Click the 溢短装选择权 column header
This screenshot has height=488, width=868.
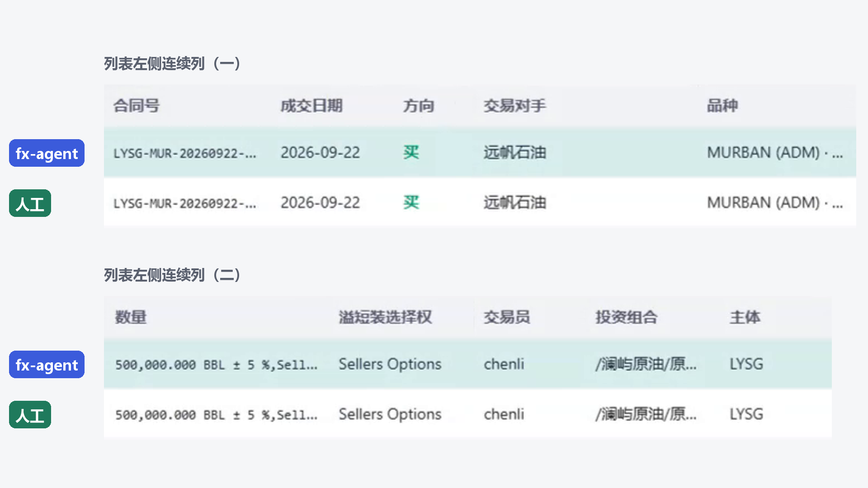point(385,317)
